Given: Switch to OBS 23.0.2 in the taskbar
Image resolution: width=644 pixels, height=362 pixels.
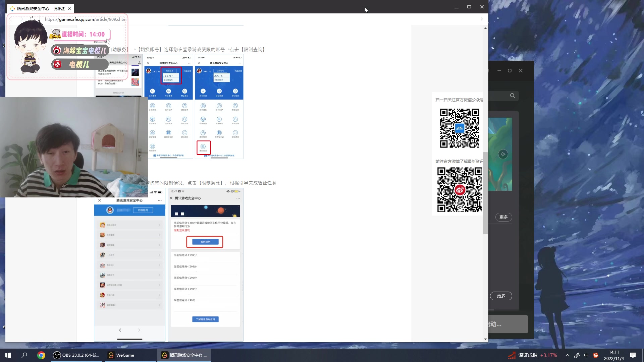Looking at the screenshot, I should click(x=77, y=355).
